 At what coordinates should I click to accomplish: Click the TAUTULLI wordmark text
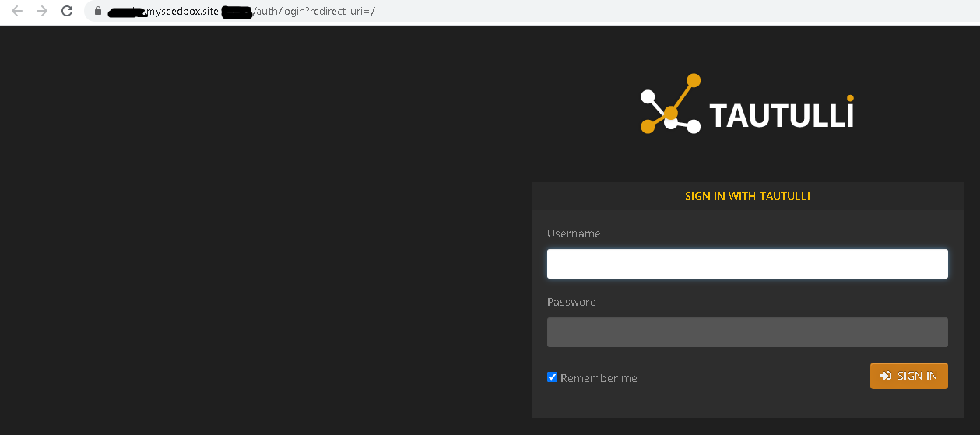pyautogui.click(x=782, y=115)
